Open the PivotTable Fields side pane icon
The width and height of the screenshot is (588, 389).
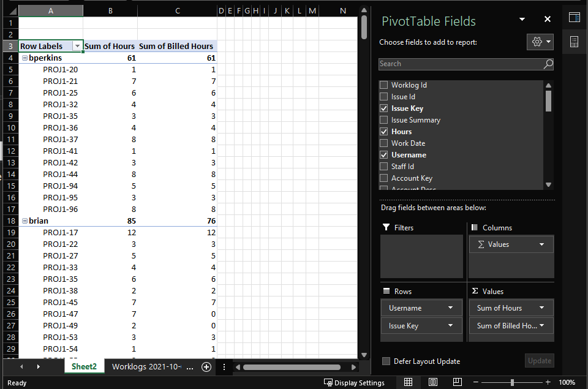point(574,17)
